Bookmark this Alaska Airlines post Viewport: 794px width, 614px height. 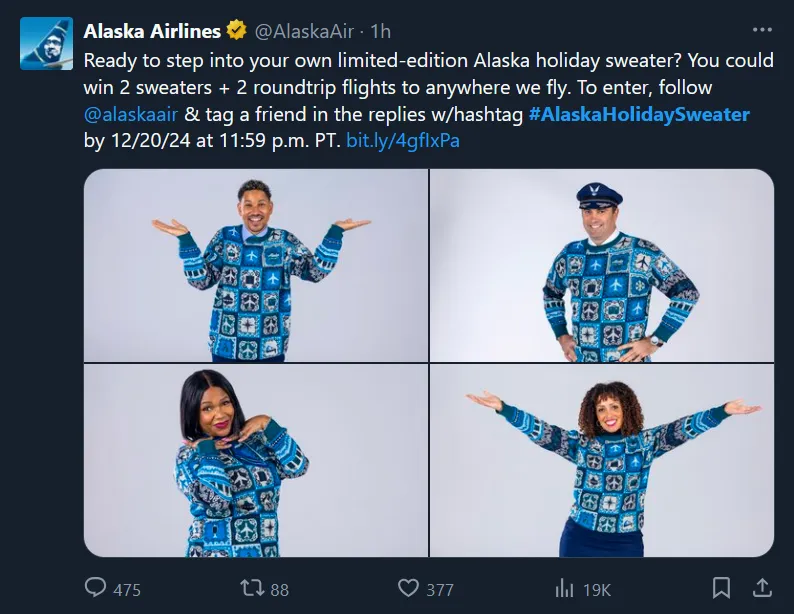720,587
